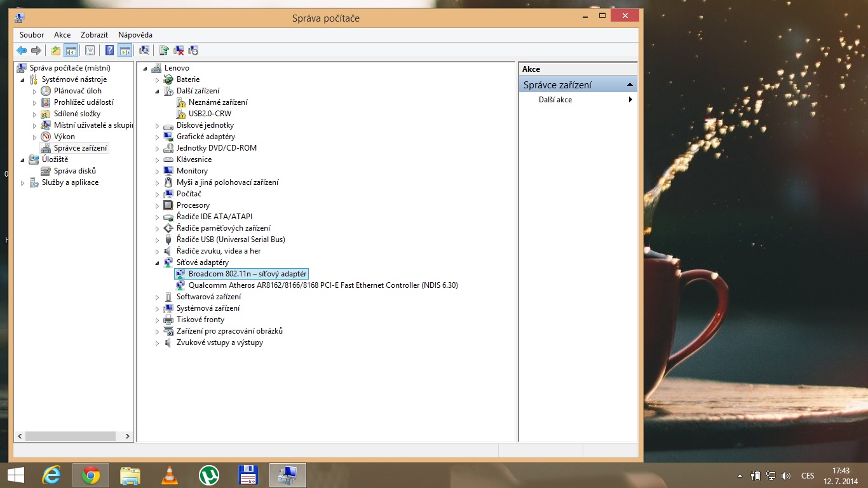Collapse the Síťové adaptéry category
Viewport: 868px width, 488px height.
[158, 262]
